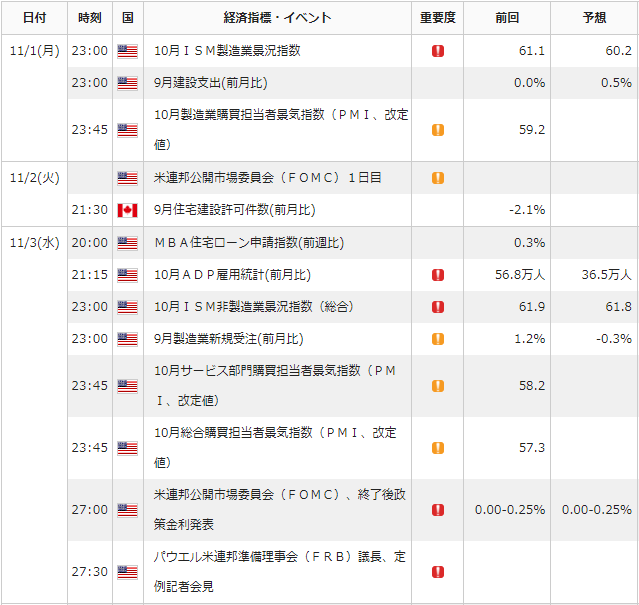Click the time cell 27:00
639x605 pixels.
[90, 510]
